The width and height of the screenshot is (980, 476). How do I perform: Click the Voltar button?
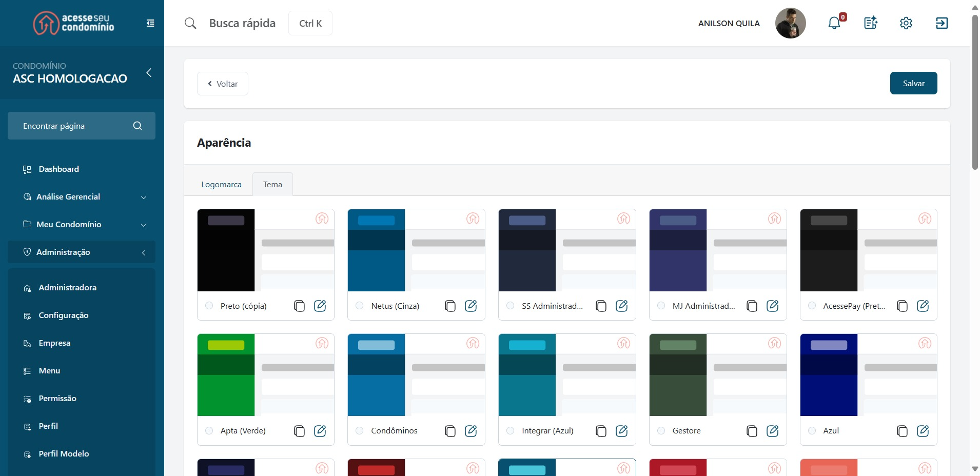(223, 84)
